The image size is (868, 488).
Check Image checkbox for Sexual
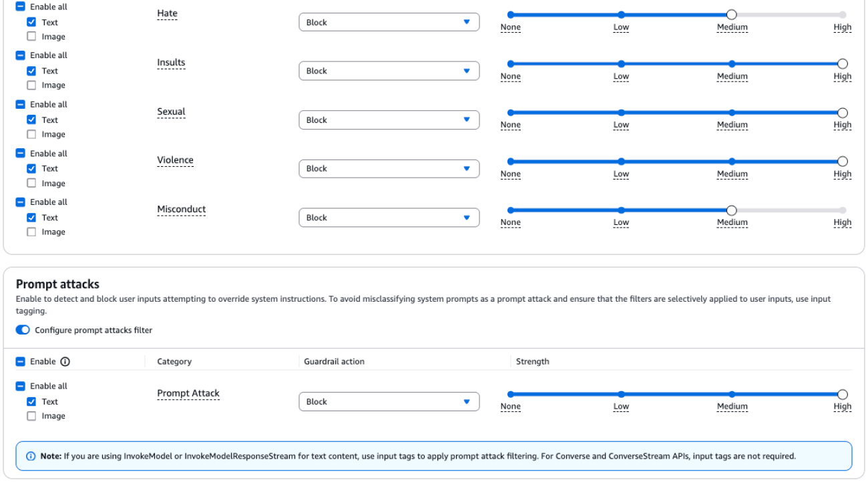31,134
